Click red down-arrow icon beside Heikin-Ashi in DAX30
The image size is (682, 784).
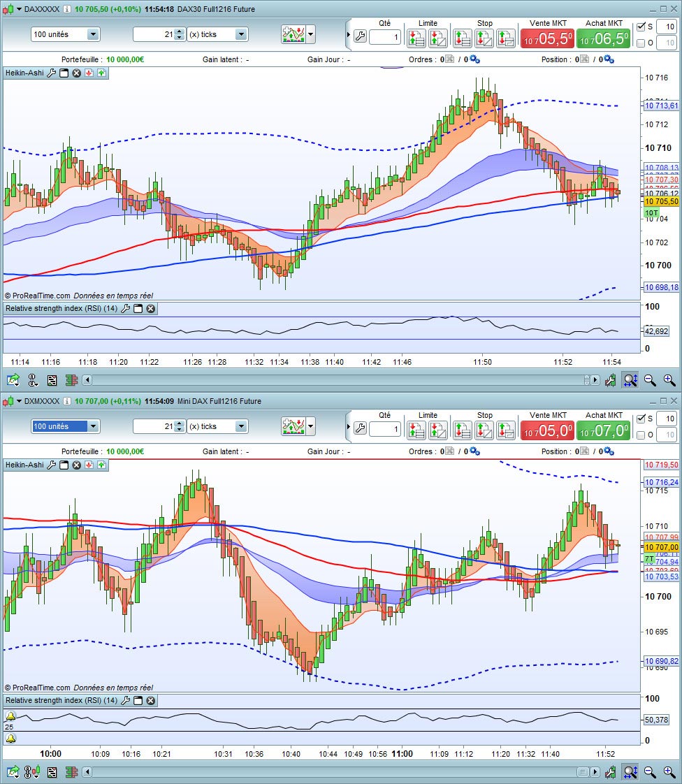click(89, 73)
